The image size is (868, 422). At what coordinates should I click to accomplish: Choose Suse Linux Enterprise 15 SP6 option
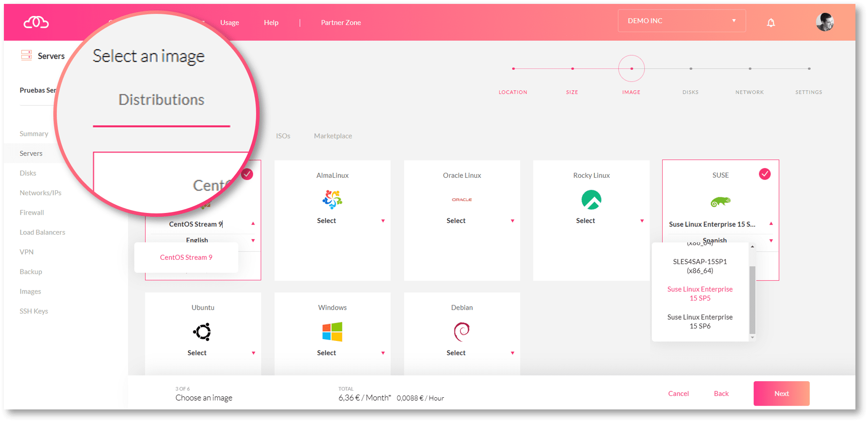[x=700, y=321]
